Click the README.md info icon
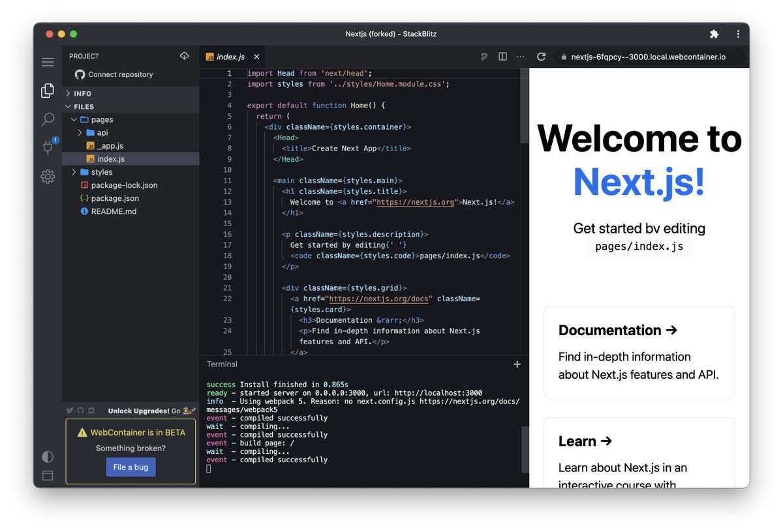The height and width of the screenshot is (532, 783). click(84, 211)
